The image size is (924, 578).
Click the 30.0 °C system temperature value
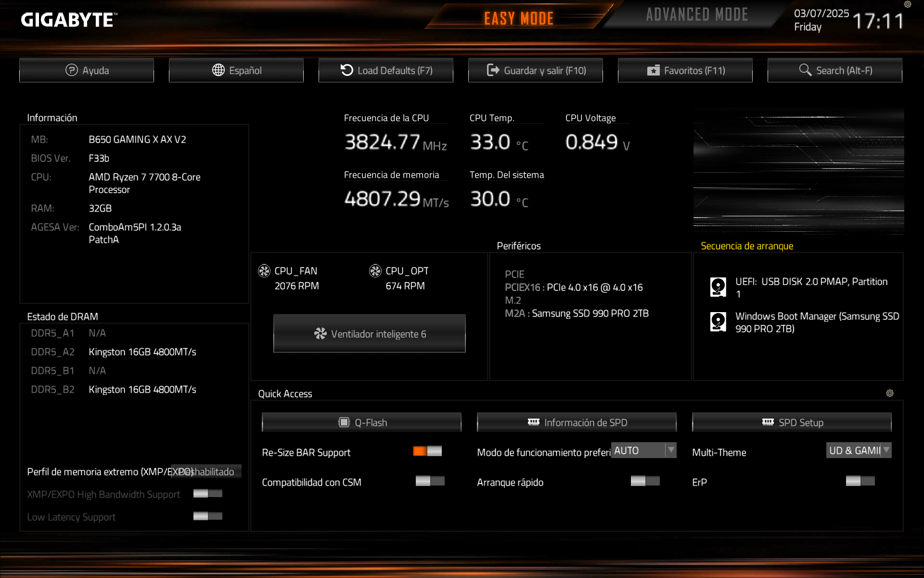tap(499, 199)
